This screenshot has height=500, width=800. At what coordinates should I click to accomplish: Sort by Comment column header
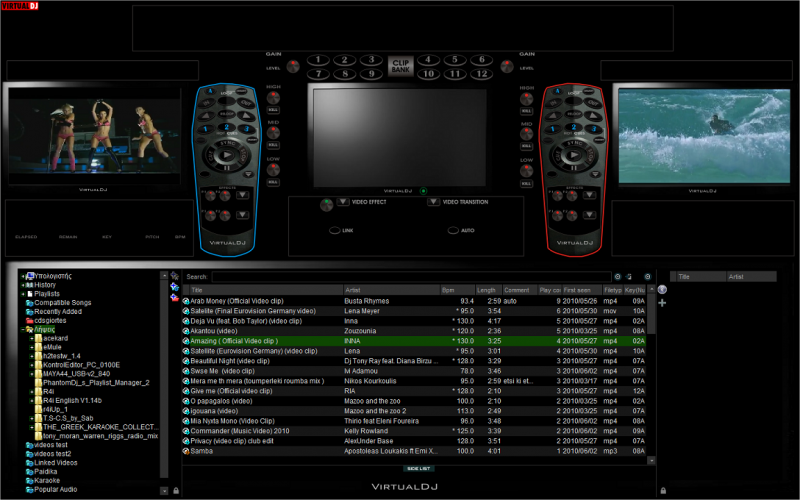[x=519, y=290]
